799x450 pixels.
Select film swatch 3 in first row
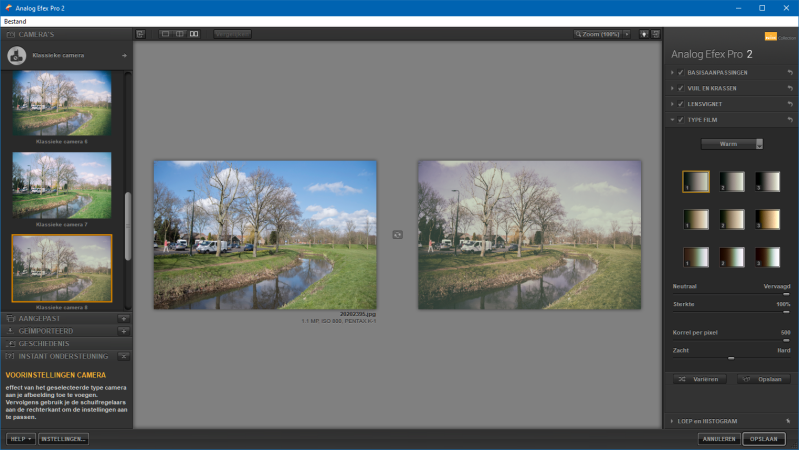(767, 181)
